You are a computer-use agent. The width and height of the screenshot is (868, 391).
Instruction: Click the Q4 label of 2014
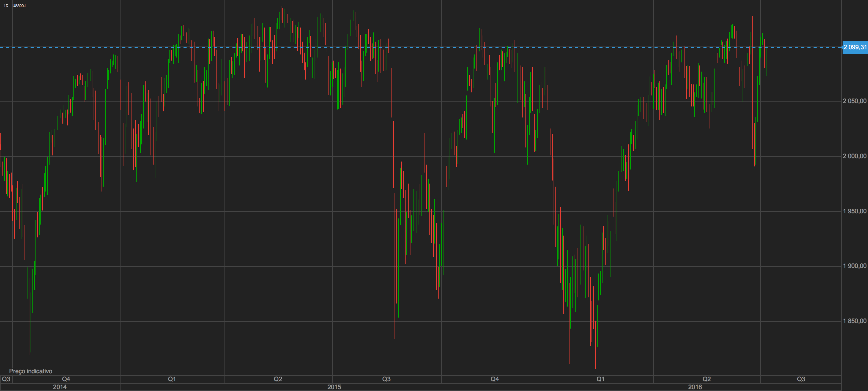66,379
